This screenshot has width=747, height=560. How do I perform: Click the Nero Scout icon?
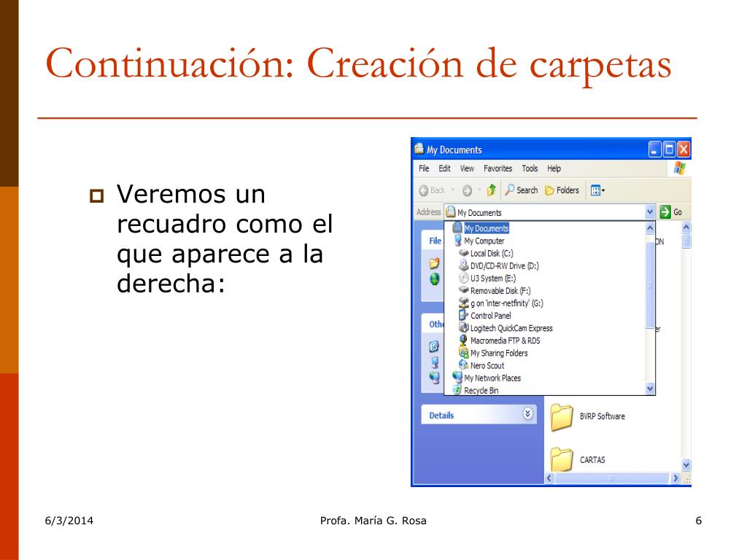tap(463, 365)
